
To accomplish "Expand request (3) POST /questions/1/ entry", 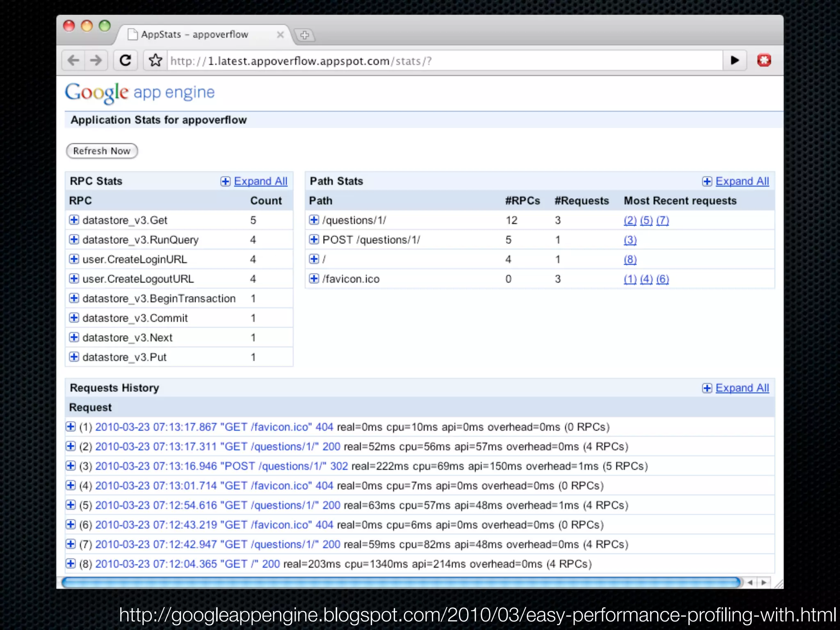I will click(71, 466).
